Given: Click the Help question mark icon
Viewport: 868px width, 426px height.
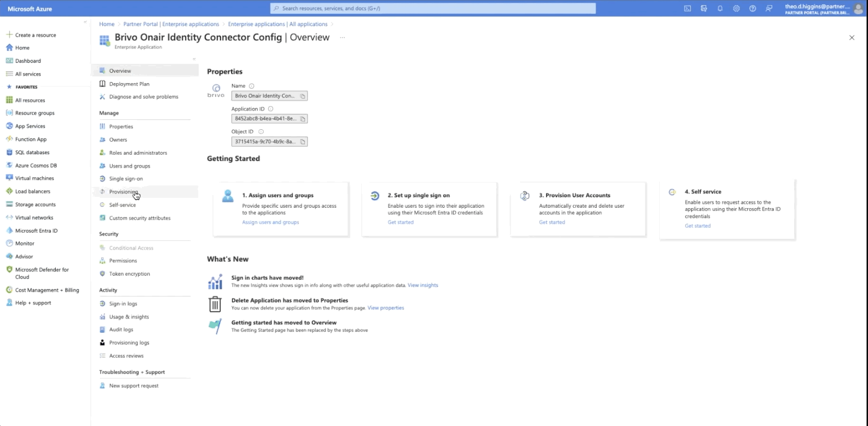Looking at the screenshot, I should [752, 9].
